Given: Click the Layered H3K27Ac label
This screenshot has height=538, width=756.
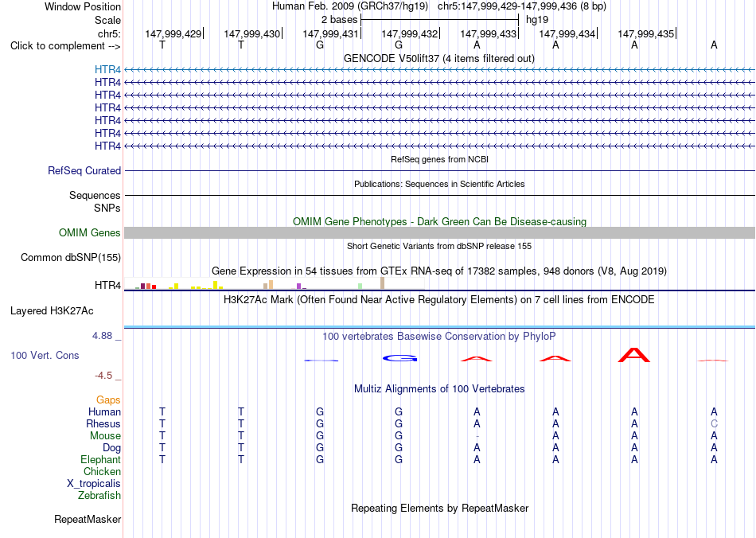Looking at the screenshot, I should coord(52,311).
